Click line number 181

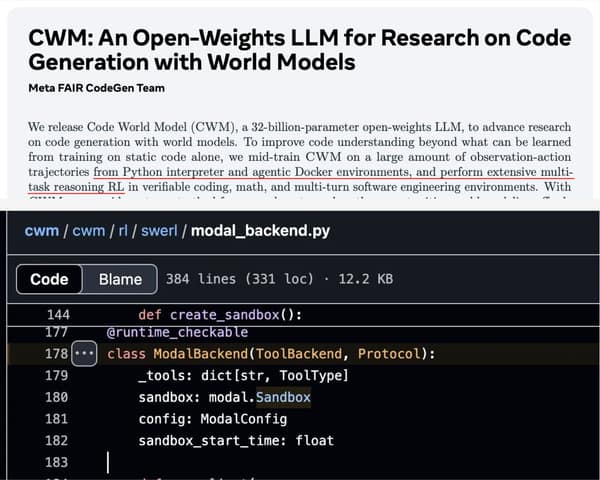tap(57, 419)
